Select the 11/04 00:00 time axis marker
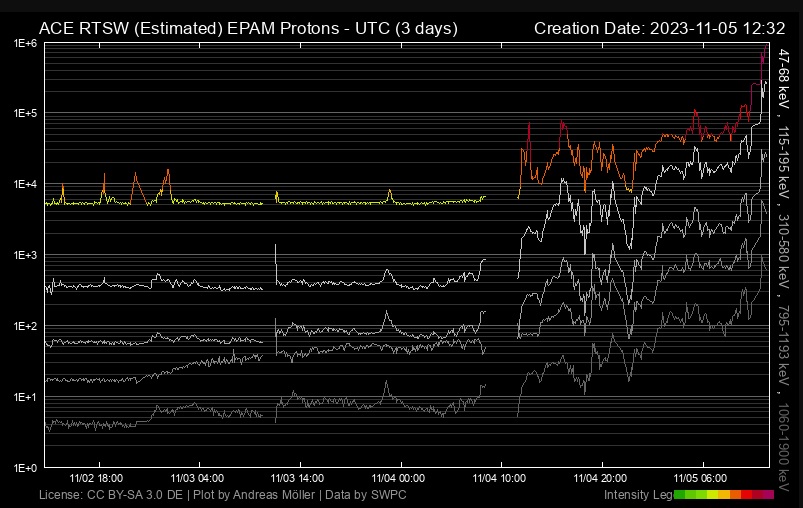This screenshot has width=803, height=508. click(x=399, y=479)
